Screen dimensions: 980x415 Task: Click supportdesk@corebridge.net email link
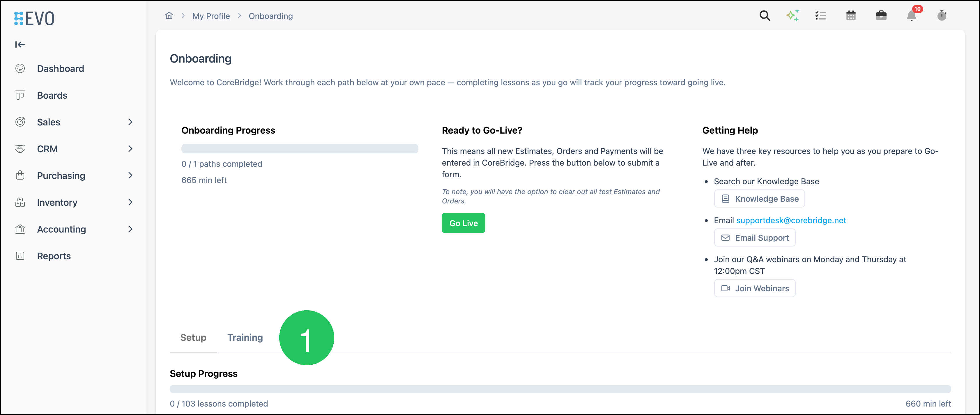coord(791,220)
